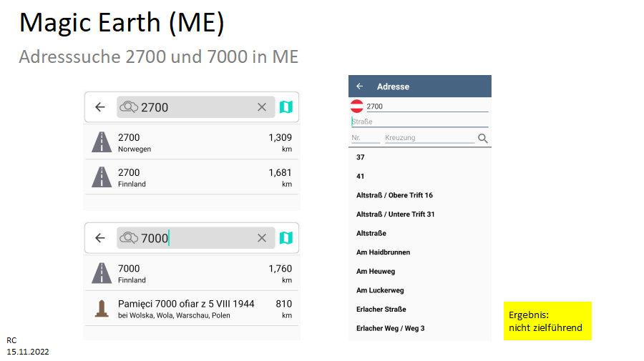Choose Am Haidbrunnen from street list

point(384,252)
